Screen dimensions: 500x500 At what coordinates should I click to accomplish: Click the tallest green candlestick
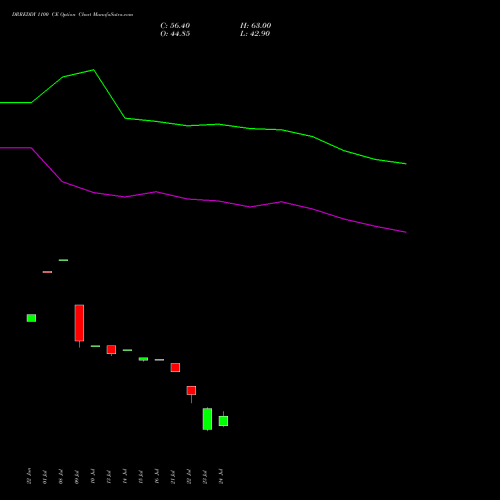coord(207,419)
